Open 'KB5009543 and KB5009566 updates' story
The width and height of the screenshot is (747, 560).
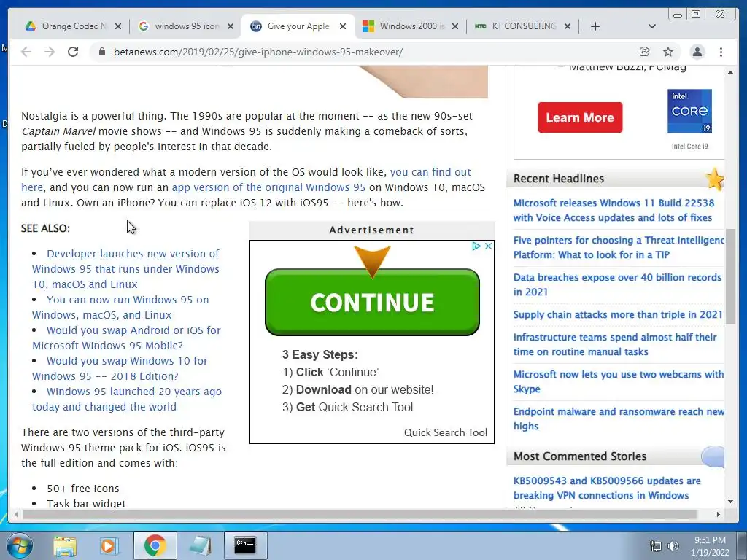point(607,488)
